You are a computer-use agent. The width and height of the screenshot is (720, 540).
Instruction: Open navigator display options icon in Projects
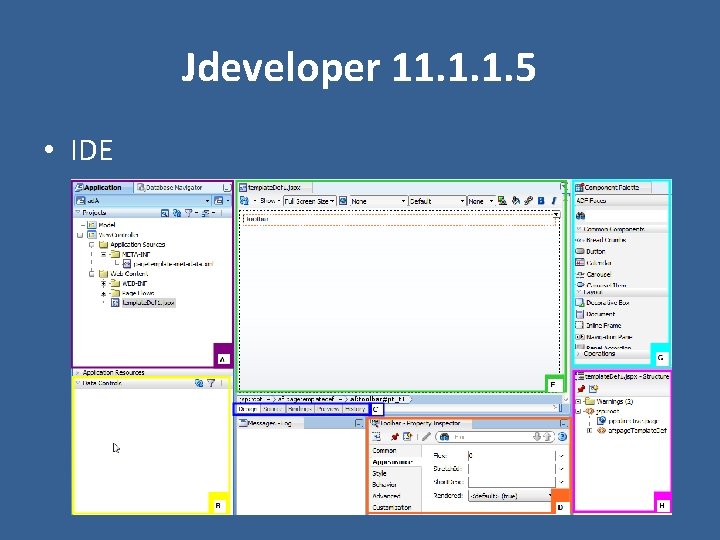click(205, 213)
